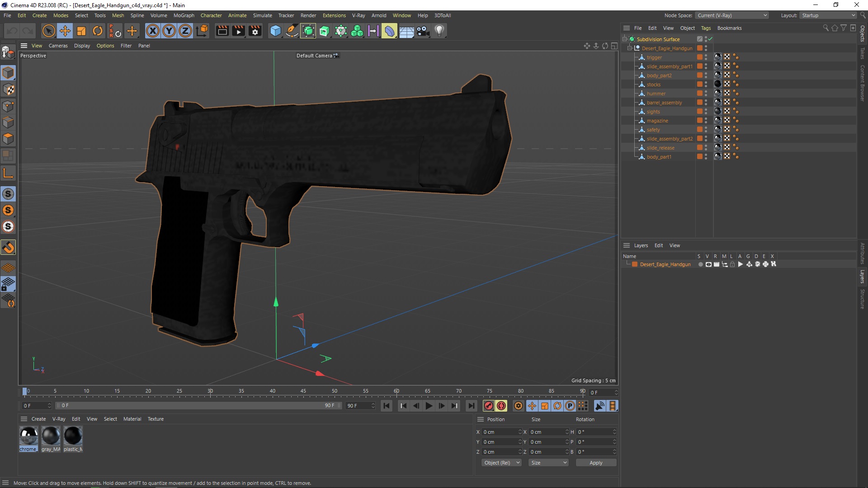Viewport: 868px width, 488px height.
Task: Toggle layer visibility eye for Desert_Eagle_Handgun
Action: (x=708, y=264)
